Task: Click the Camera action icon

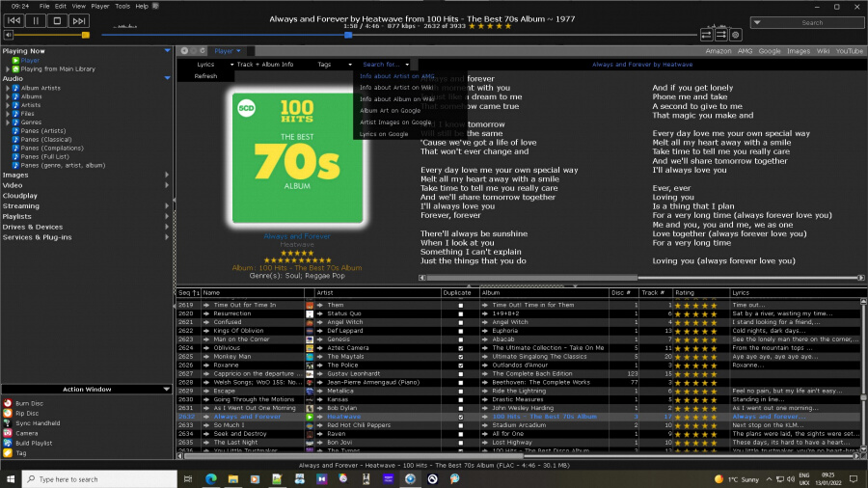Action: tap(8, 433)
